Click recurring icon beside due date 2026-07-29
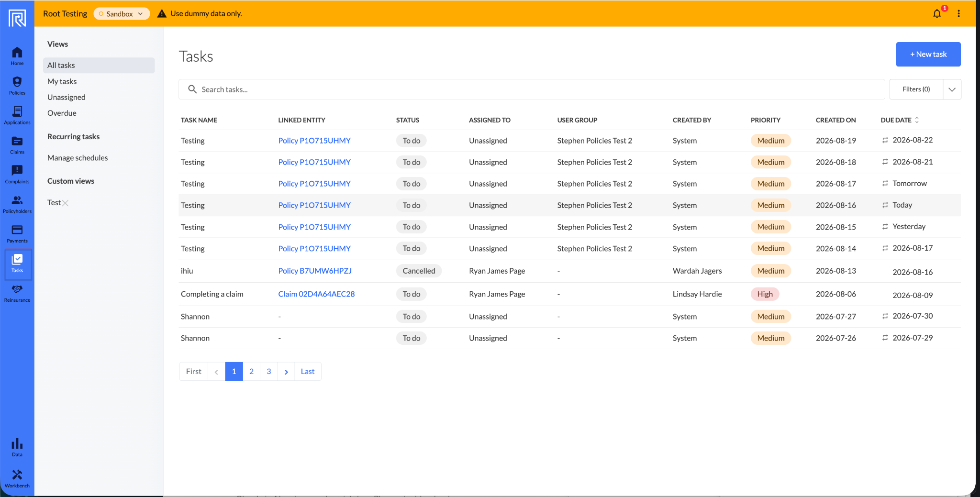The width and height of the screenshot is (980, 497). pyautogui.click(x=885, y=338)
